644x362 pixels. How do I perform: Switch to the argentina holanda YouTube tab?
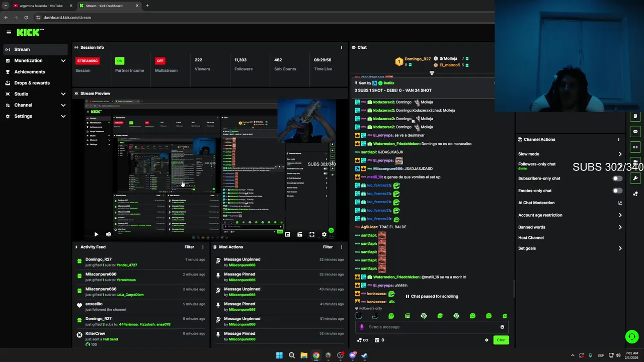[41, 6]
